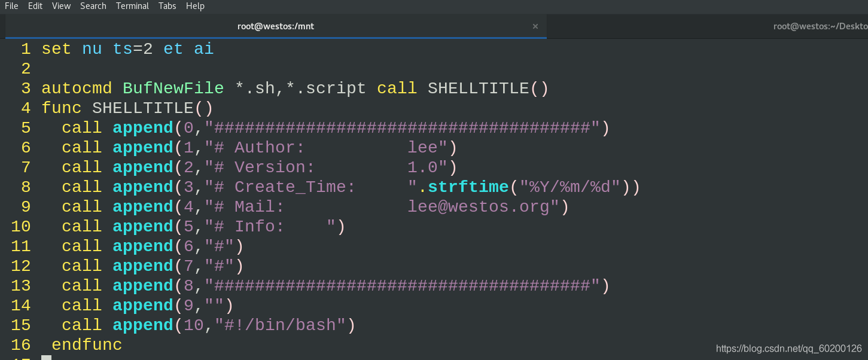Click the 'set nu ts=2' line
868x360 pixels.
(x=127, y=49)
